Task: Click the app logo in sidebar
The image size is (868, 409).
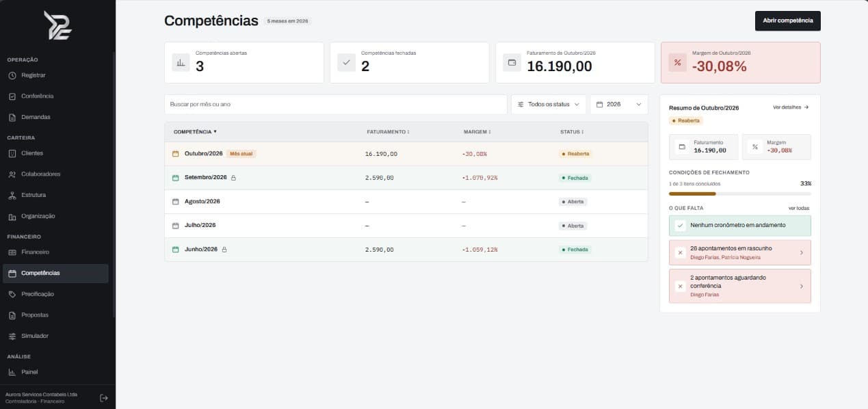Action: coord(57,25)
